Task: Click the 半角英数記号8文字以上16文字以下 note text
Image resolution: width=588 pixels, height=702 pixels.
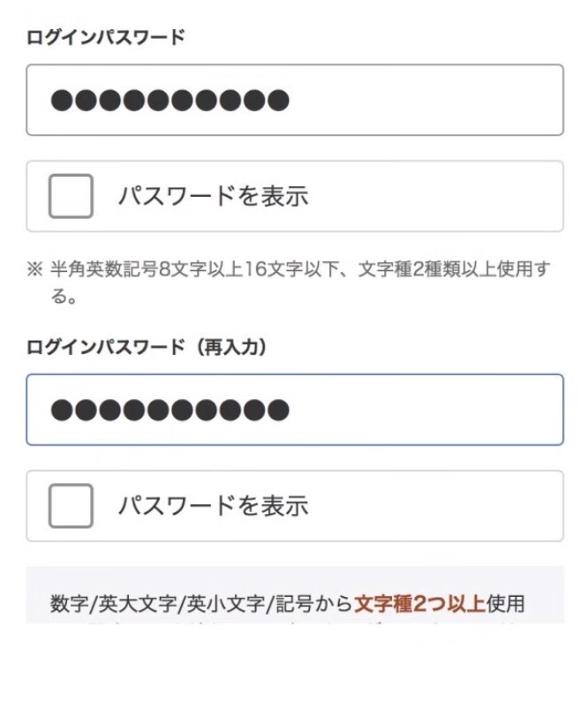Action: pyautogui.click(x=198, y=269)
